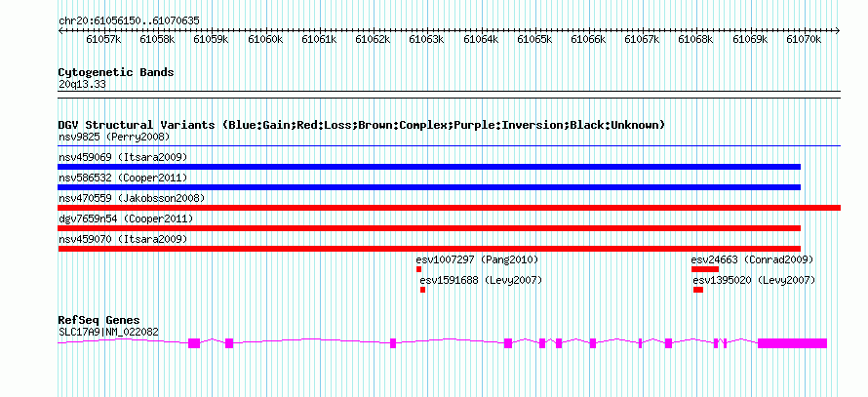Viewport: 868px width, 397px height.
Task: Open the esv24663 (Conrad2009) variant label
Action: coord(752,259)
